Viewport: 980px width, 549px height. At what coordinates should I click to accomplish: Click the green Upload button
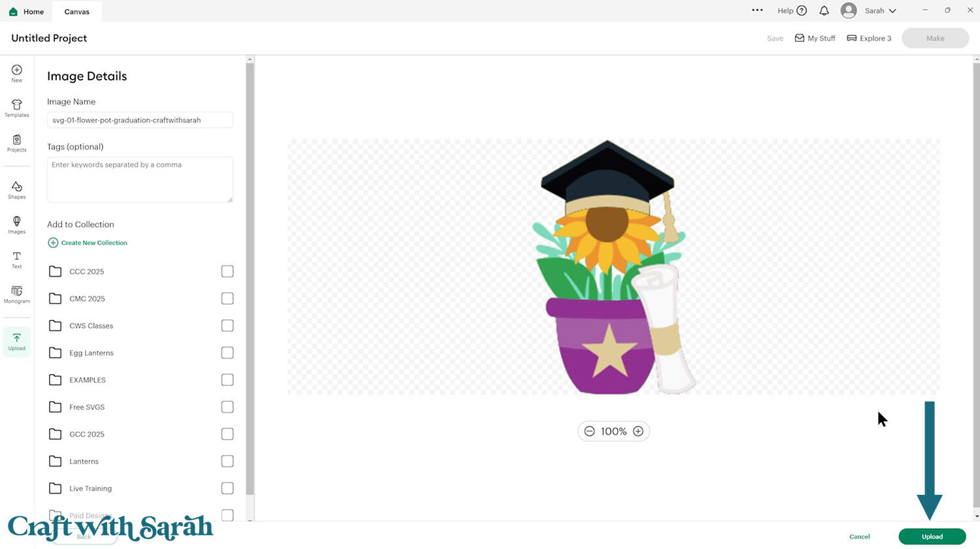[932, 537]
